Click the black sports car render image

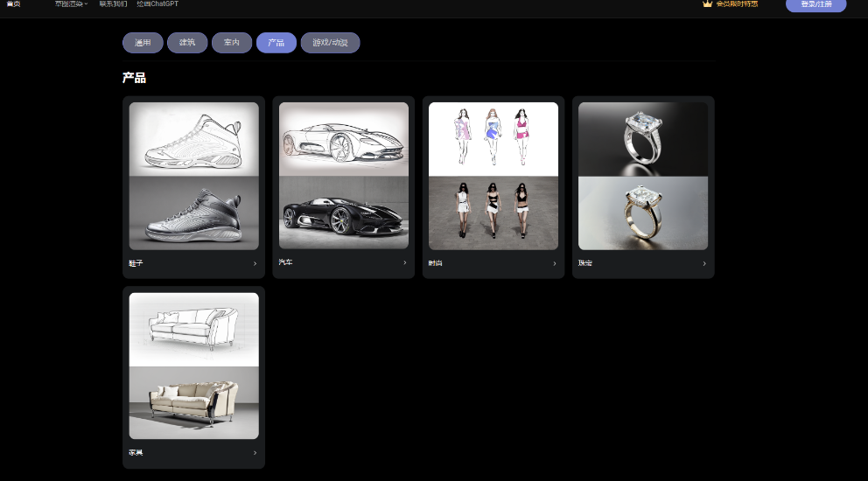coord(343,213)
